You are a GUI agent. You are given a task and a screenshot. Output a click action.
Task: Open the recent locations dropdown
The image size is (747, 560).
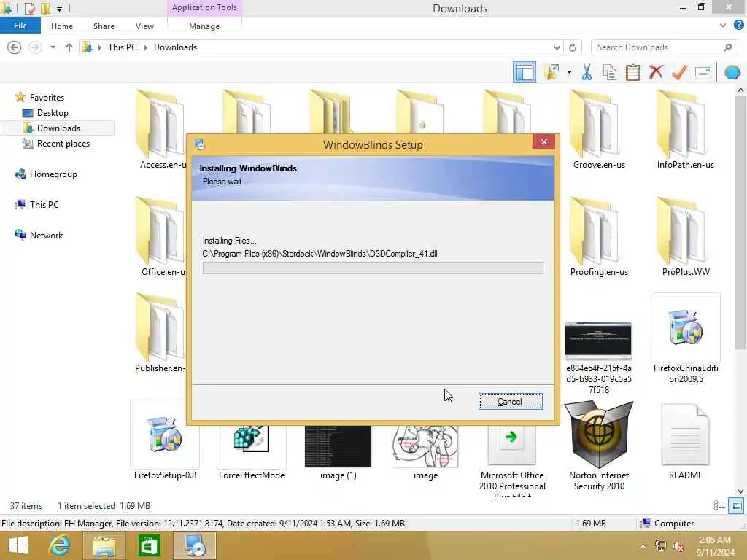[x=53, y=47]
